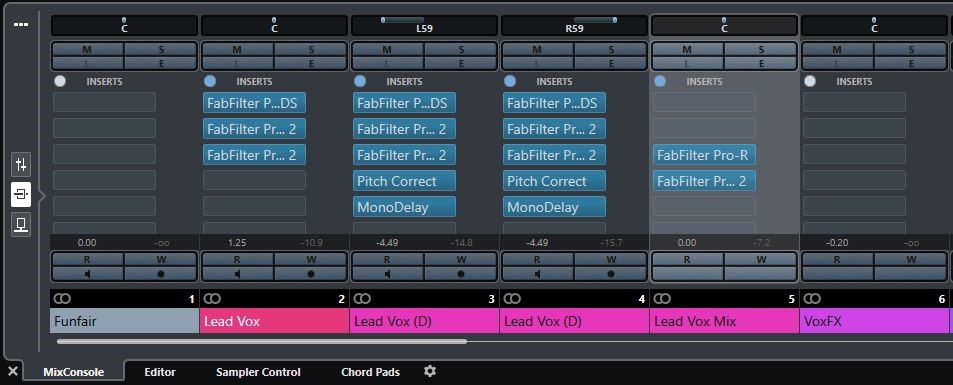Click the horizontal channel scrollbar
The image size is (953, 385).
tap(262, 342)
